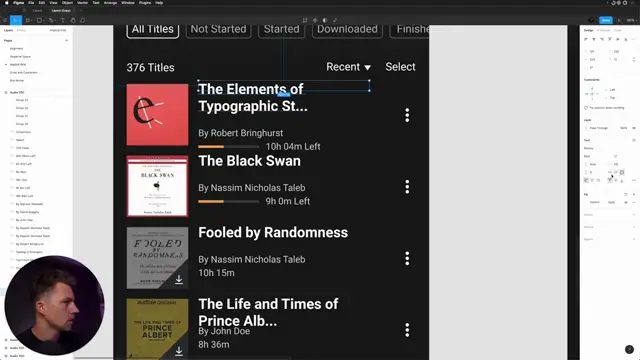640x360 pixels.
Task: Click the three-dot menu for The Elements of Typographic Style
Action: pyautogui.click(x=407, y=116)
